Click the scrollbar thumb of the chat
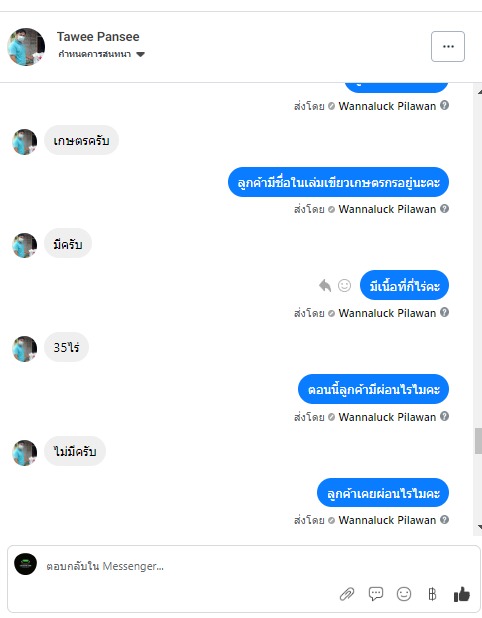Image resolution: width=482 pixels, height=618 pixels. click(x=478, y=441)
